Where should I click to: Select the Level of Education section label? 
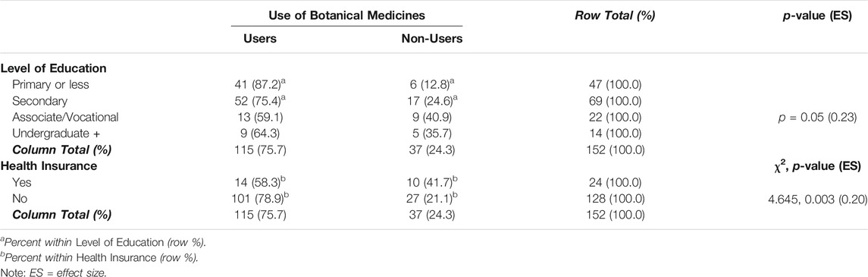click(54, 69)
